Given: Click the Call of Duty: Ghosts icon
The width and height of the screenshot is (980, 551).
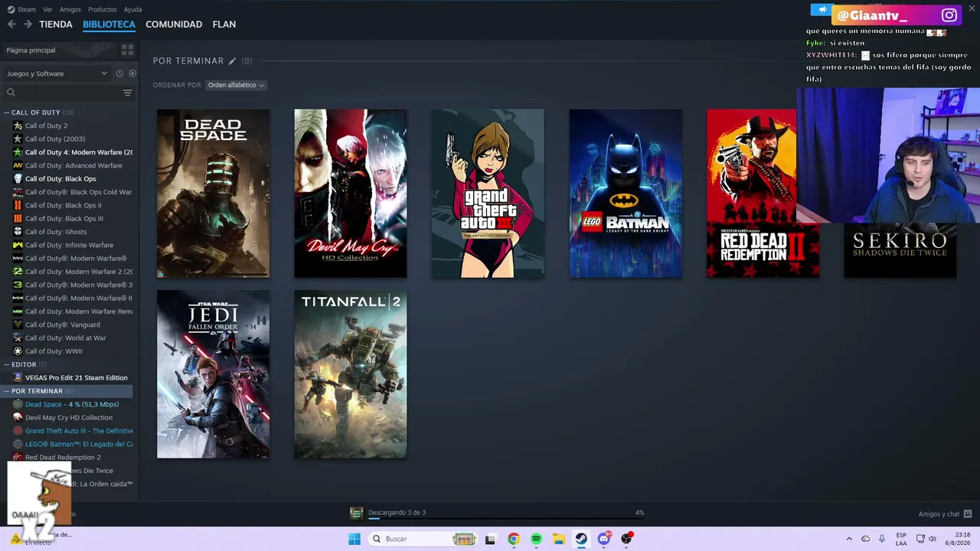Looking at the screenshot, I should pyautogui.click(x=18, y=232).
